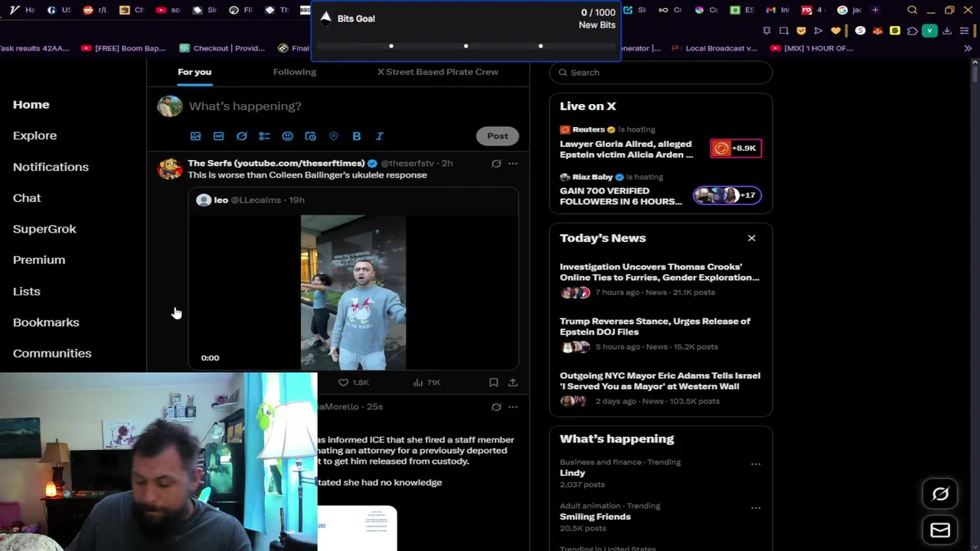Open your profile avatar in composer
980x551 pixels.
(x=170, y=106)
